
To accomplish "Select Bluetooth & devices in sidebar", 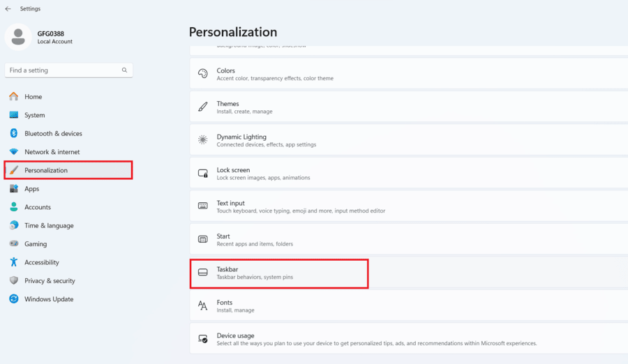I will tap(53, 134).
